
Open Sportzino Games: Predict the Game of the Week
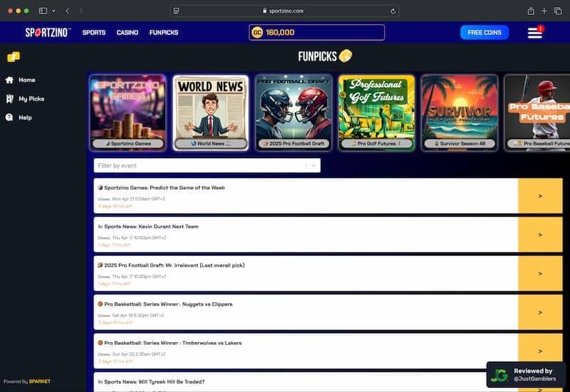[306, 196]
